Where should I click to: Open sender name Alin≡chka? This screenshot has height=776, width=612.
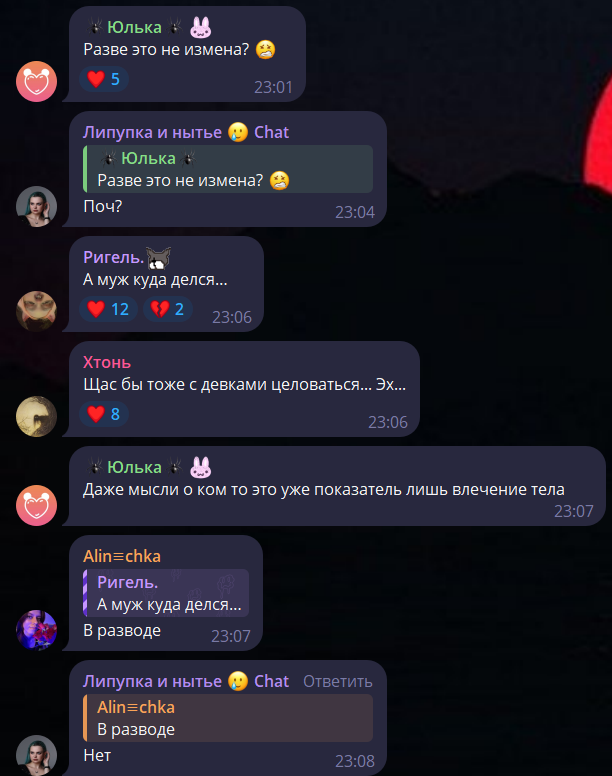pyautogui.click(x=122, y=556)
